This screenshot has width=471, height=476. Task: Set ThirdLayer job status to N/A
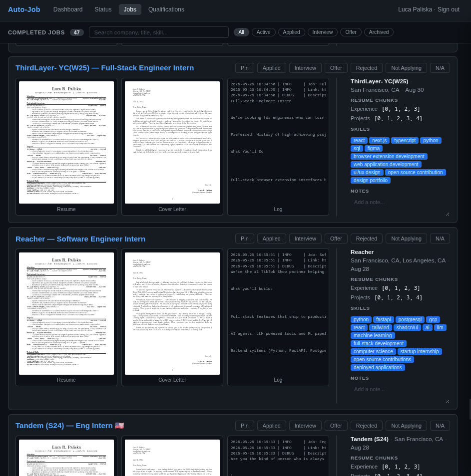tap(440, 68)
